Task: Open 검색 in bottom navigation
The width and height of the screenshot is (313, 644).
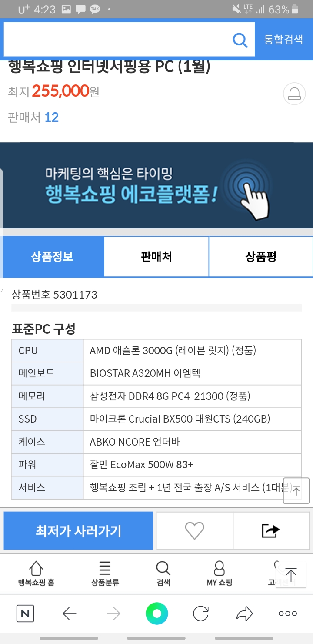Action: pyautogui.click(x=163, y=573)
